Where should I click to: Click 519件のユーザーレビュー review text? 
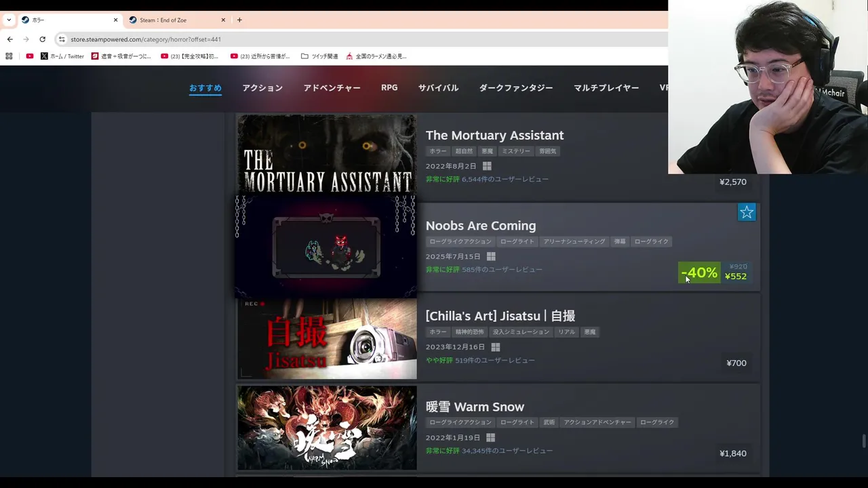(x=495, y=361)
